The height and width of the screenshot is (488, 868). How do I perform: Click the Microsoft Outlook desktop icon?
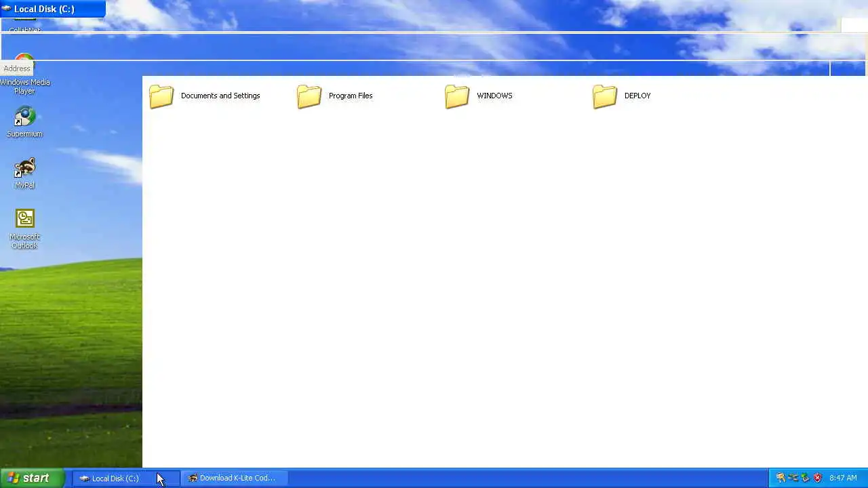(24, 218)
